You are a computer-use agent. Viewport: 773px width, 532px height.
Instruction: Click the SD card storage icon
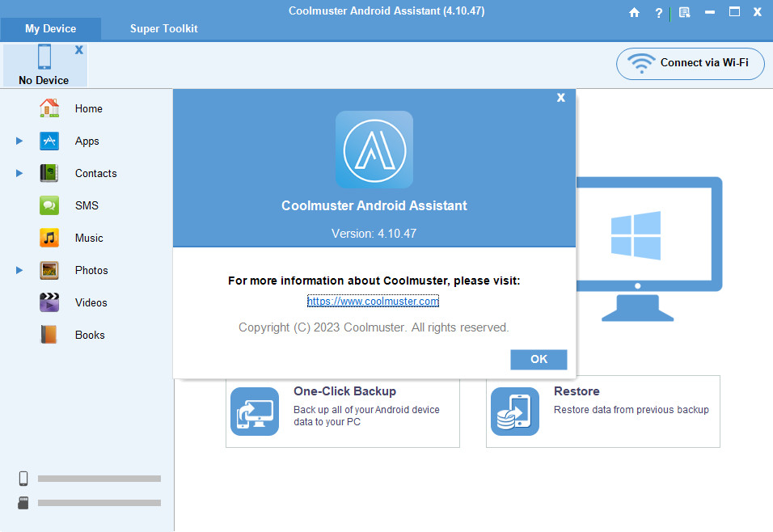tap(23, 502)
